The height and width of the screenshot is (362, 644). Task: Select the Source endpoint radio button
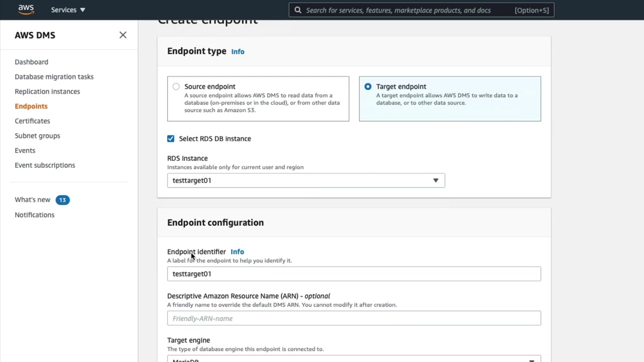[x=176, y=87]
